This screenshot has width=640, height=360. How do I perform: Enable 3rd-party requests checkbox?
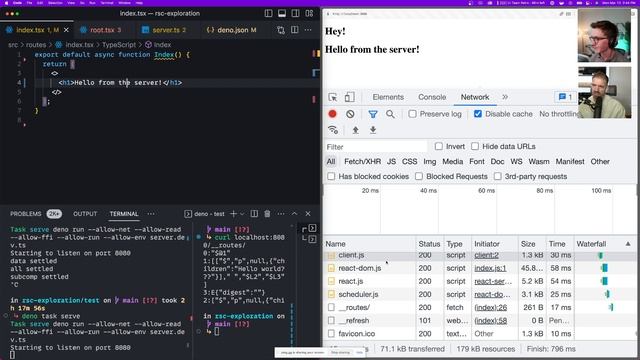click(x=498, y=176)
